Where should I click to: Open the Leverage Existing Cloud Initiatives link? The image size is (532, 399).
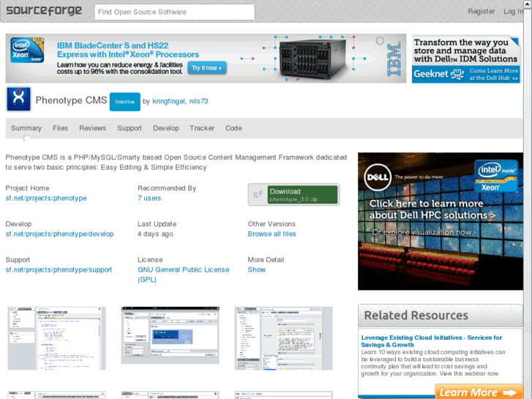point(432,341)
